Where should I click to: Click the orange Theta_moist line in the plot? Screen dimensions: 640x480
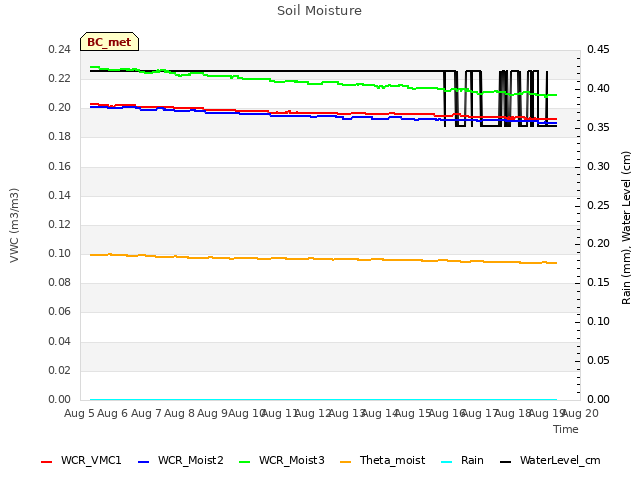tap(322, 259)
